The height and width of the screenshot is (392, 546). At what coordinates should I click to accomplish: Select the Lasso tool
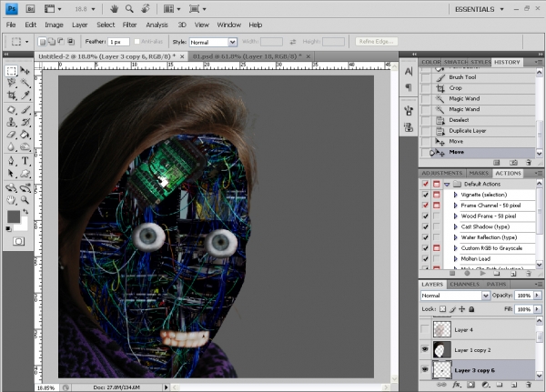[11, 83]
